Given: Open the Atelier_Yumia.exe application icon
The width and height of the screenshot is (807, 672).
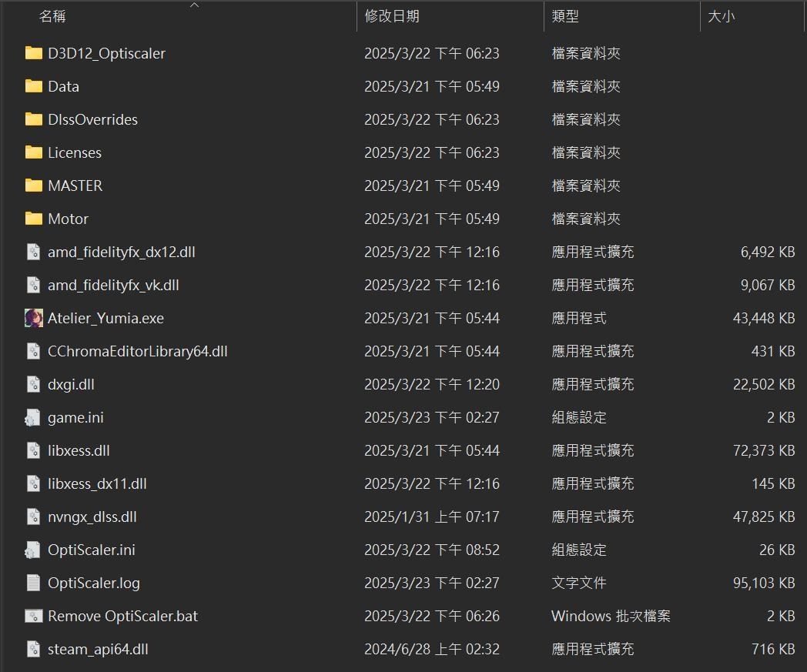Looking at the screenshot, I should [34, 318].
